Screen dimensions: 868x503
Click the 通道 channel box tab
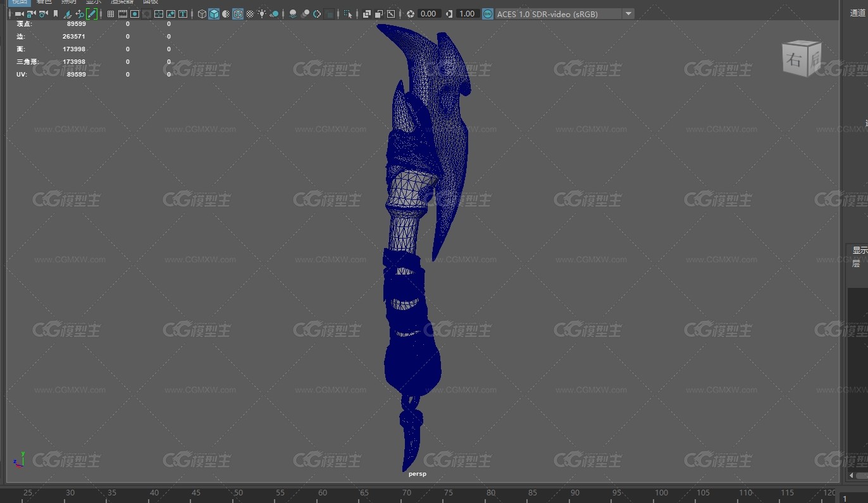(x=858, y=13)
